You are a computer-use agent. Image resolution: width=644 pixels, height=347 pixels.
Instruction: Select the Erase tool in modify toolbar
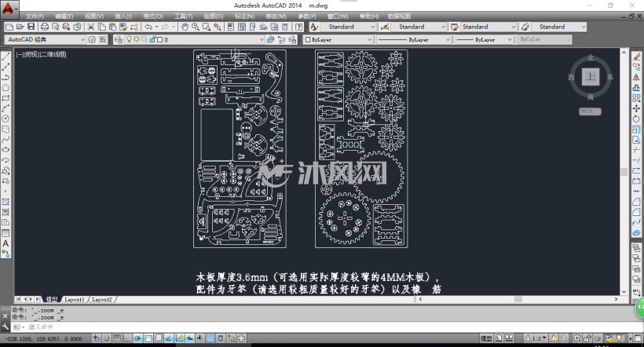coord(636,57)
